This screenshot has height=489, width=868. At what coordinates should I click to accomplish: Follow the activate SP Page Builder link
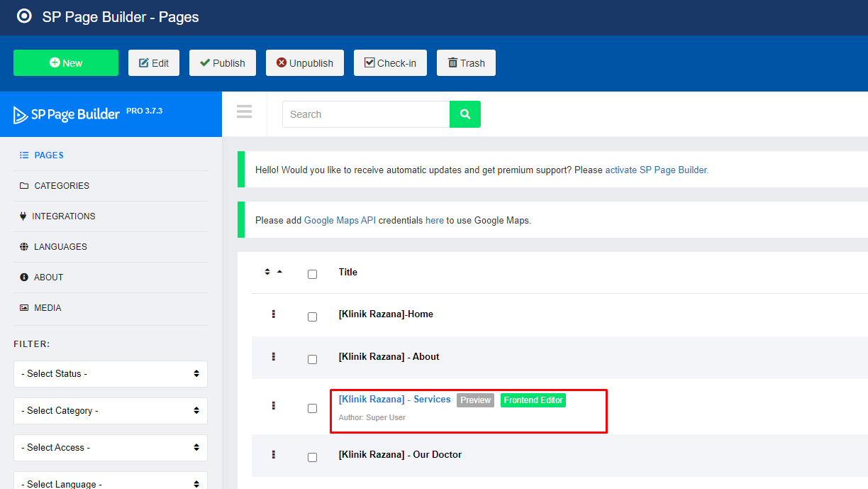pos(657,170)
